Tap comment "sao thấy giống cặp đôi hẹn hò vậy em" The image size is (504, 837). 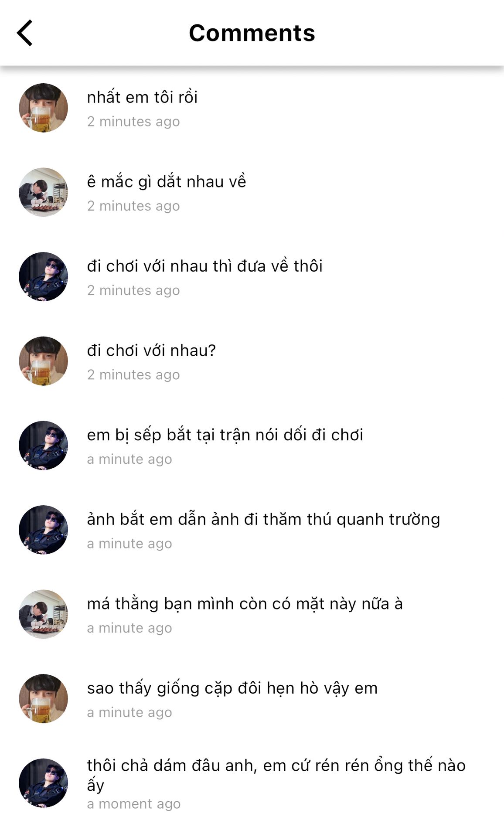point(232,688)
